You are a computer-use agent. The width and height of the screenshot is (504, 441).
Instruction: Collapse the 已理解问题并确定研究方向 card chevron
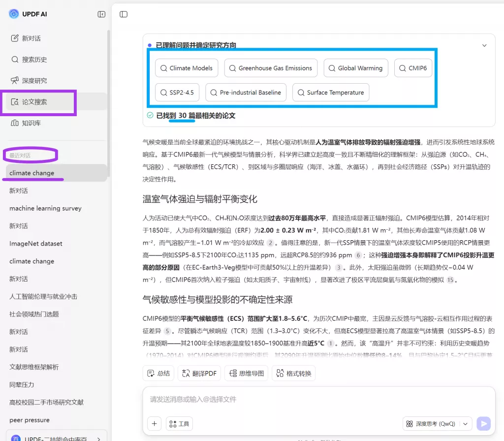(483, 45)
